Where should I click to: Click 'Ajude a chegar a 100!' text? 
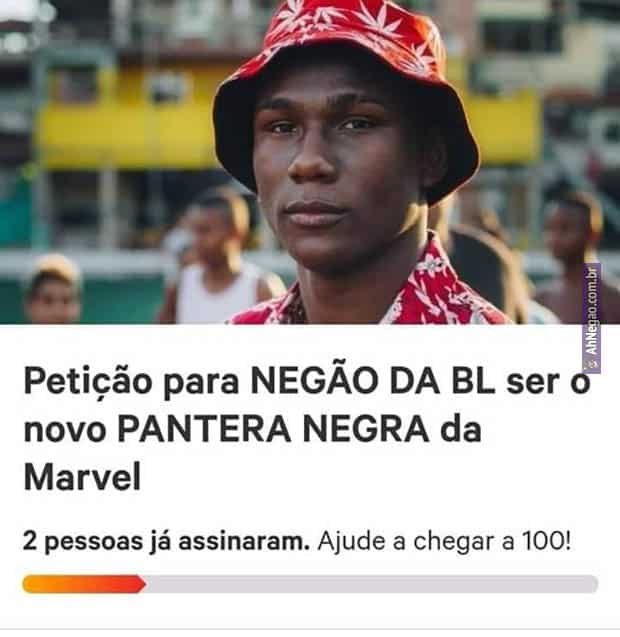tap(444, 541)
